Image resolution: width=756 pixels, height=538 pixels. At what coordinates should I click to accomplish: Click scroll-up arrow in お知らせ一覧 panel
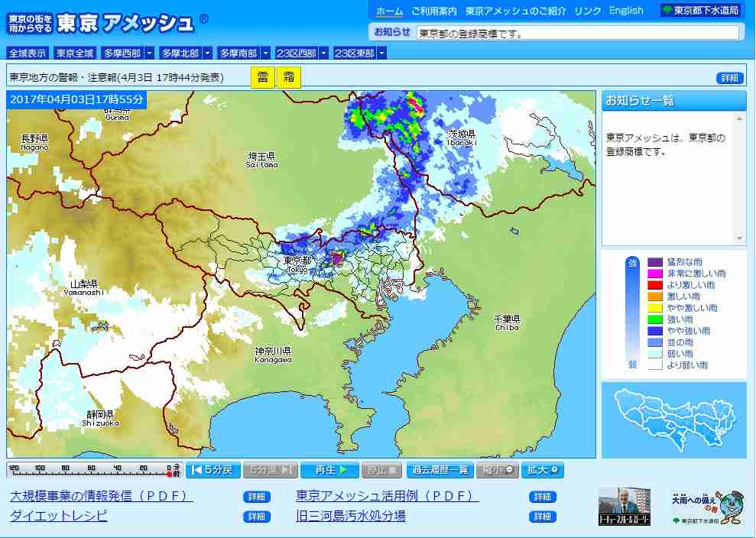pos(740,118)
